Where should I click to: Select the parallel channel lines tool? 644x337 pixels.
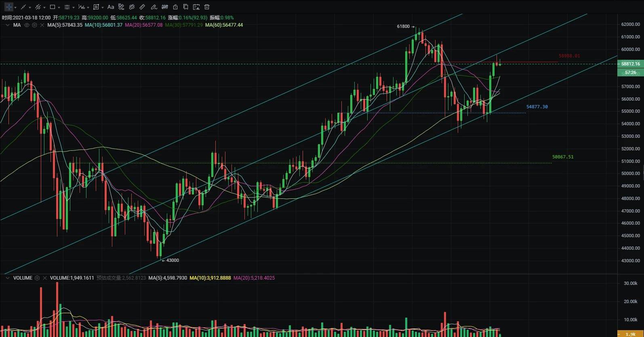[x=38, y=7]
